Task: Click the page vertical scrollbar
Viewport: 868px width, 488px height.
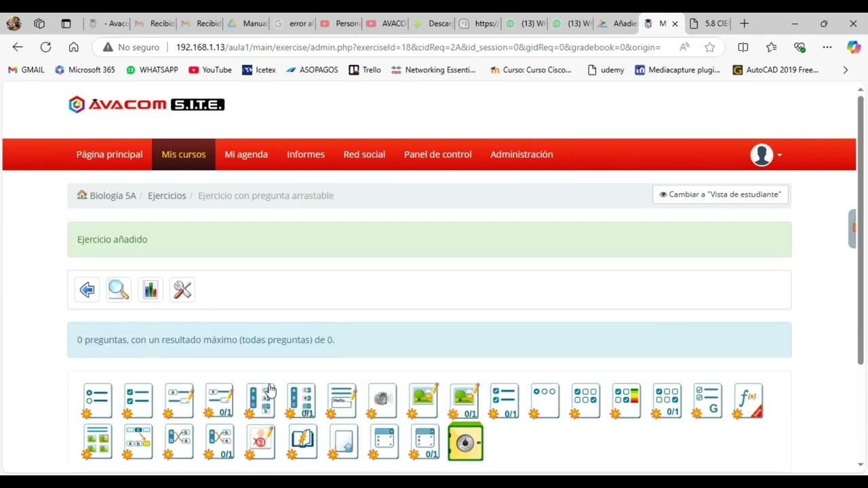Action: tap(861, 230)
